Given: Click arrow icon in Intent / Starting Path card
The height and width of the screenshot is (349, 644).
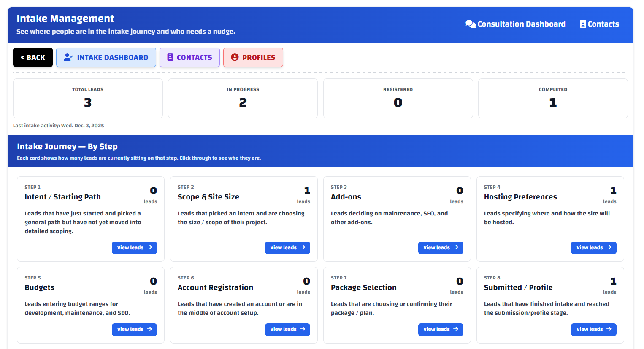Looking at the screenshot, I should click(149, 247).
